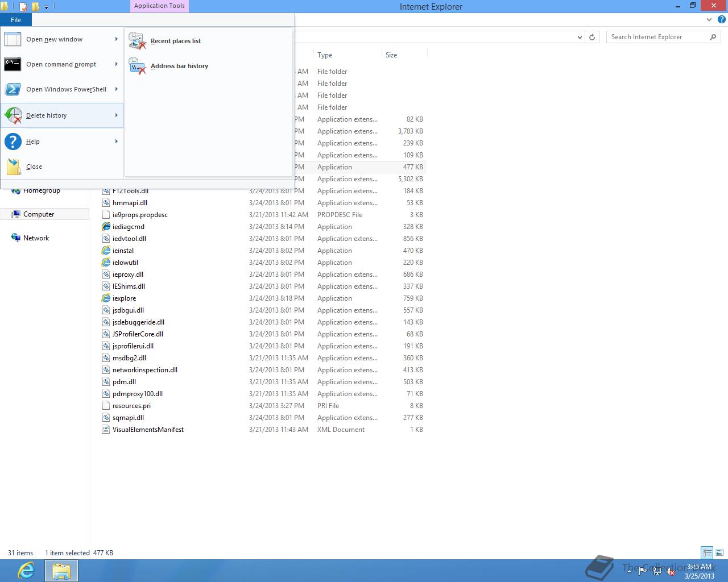Expand the ribbon chevron
This screenshot has height=582, width=728.
pos(709,19)
